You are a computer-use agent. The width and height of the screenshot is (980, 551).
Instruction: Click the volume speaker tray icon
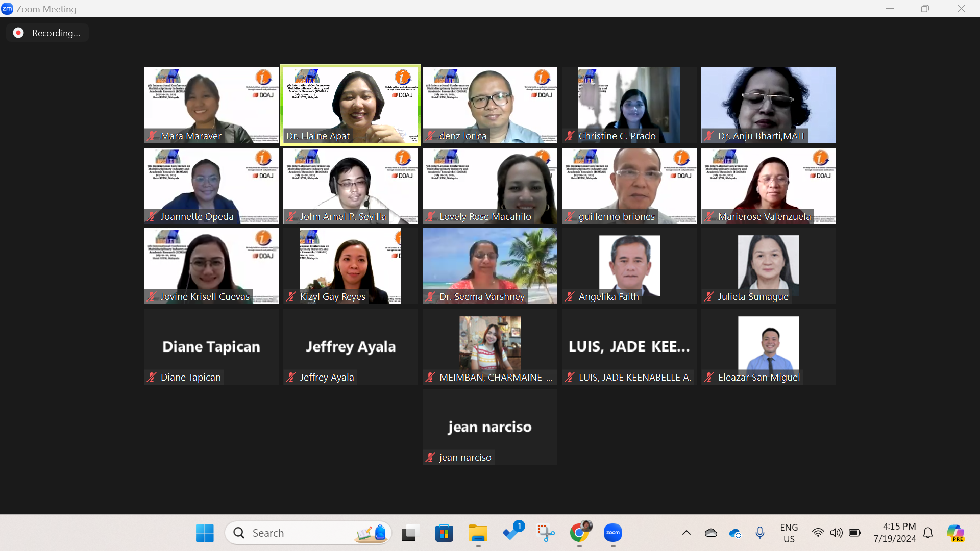coord(836,533)
